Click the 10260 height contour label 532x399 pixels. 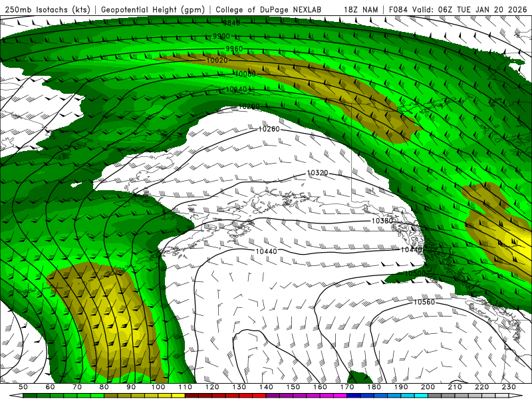pyautogui.click(x=269, y=129)
